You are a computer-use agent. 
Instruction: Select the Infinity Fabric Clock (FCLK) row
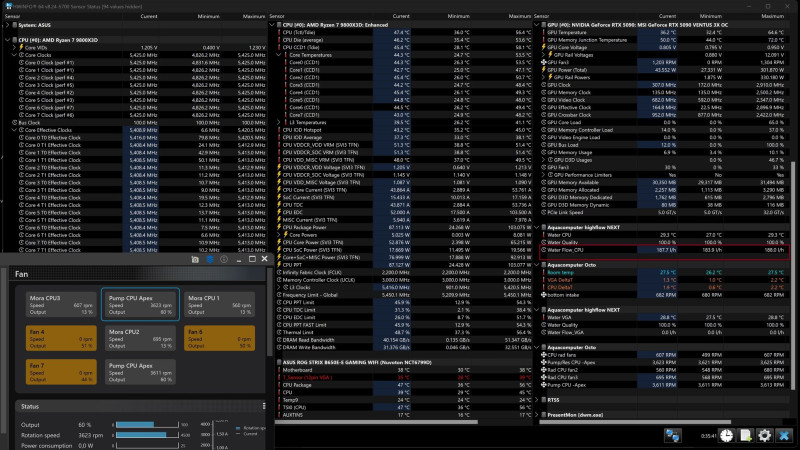point(404,272)
